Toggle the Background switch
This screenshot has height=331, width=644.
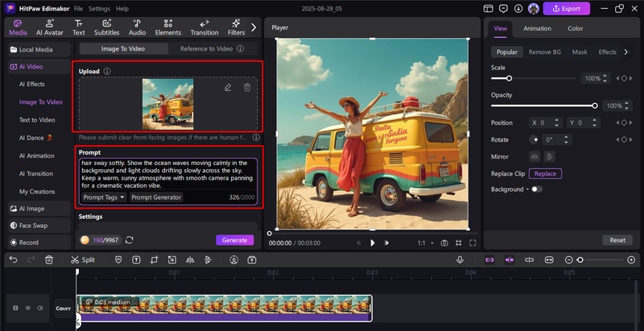coord(536,189)
